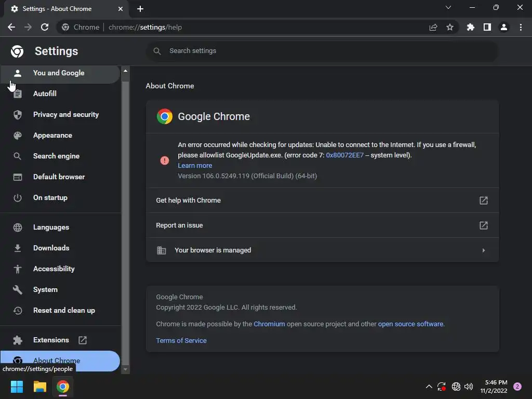Open the volume speaker tray icon
Viewport: 532px width, 399px height.
(469, 387)
